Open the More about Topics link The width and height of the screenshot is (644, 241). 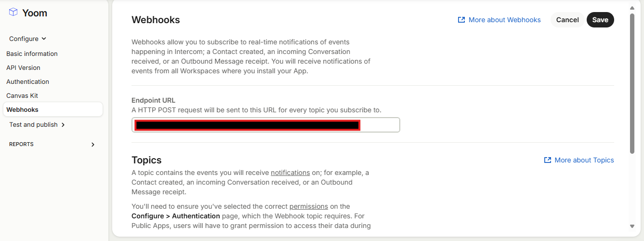pyautogui.click(x=584, y=160)
